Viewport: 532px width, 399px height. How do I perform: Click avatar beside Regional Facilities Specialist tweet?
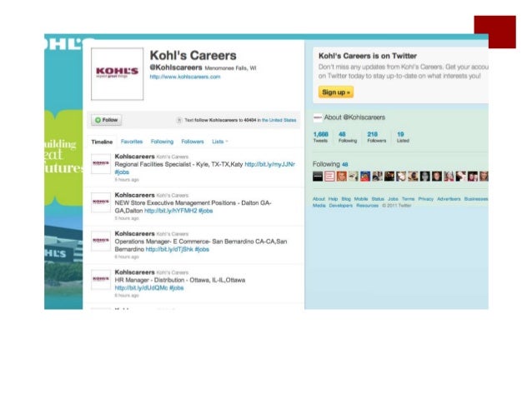point(101,163)
